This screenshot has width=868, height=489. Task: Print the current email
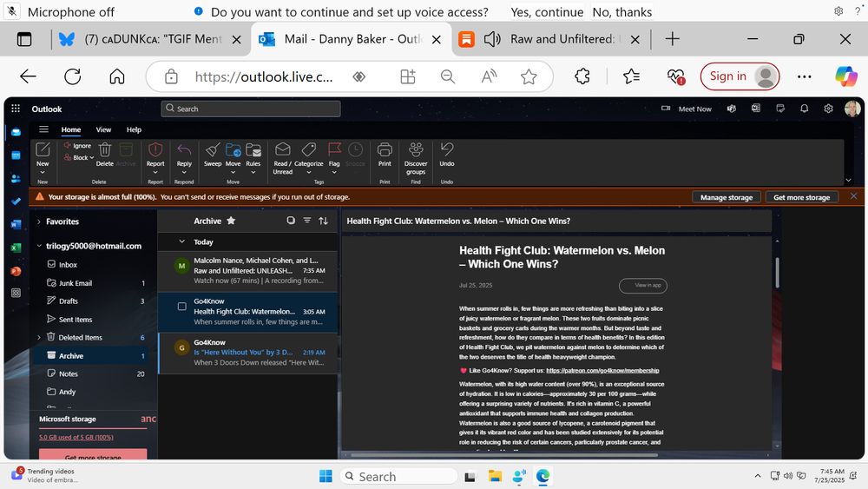(x=385, y=149)
